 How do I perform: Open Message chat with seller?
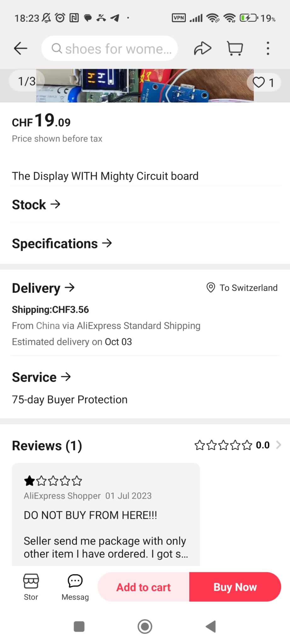point(75,586)
